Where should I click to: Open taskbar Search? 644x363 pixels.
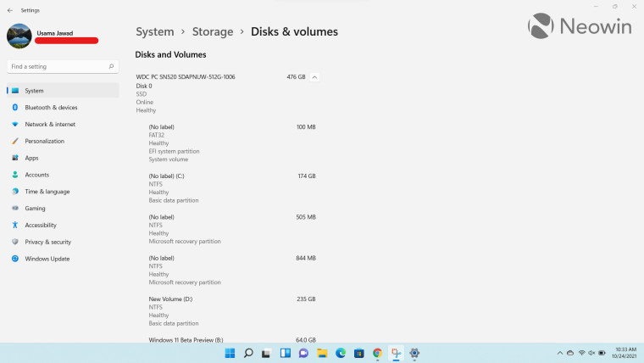[x=248, y=353]
